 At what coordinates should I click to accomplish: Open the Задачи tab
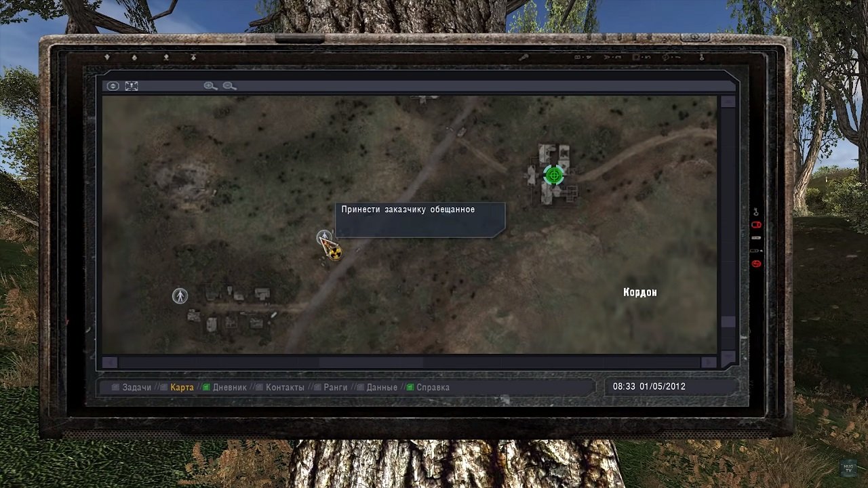[x=136, y=388]
